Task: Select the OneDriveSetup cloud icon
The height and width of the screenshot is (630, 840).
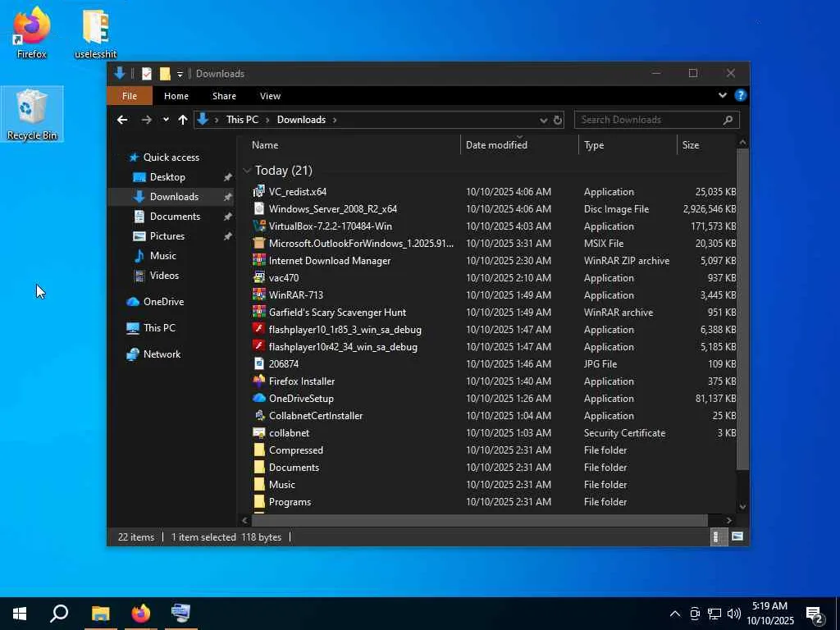Action: 258,398
